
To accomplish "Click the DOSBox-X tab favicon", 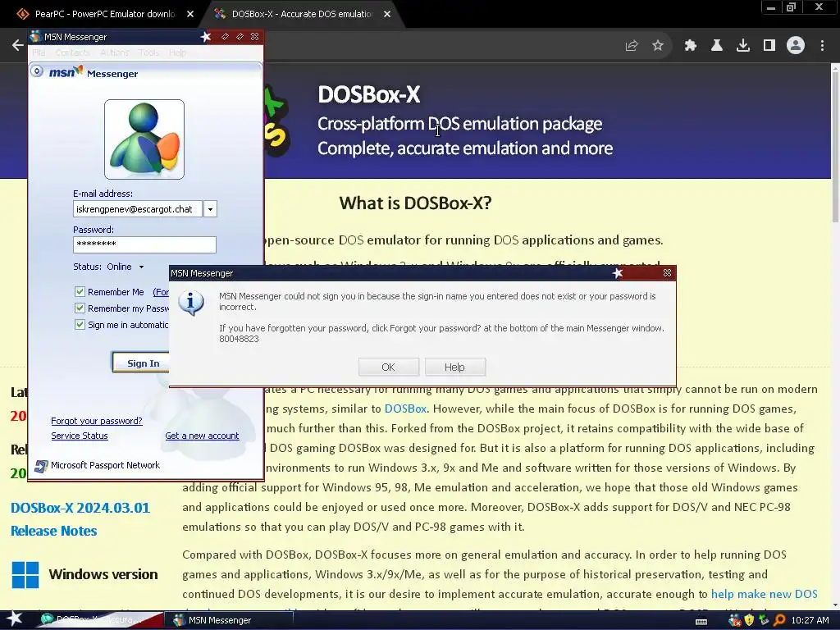I will [220, 14].
